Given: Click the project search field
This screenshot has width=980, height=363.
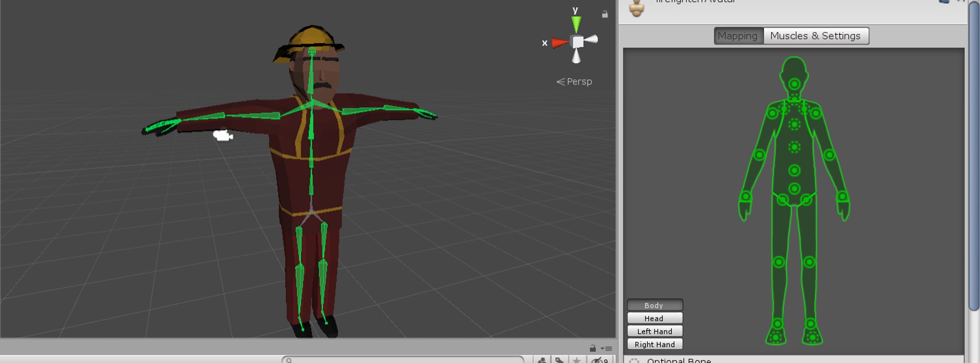Looking at the screenshot, I should pos(403,359).
